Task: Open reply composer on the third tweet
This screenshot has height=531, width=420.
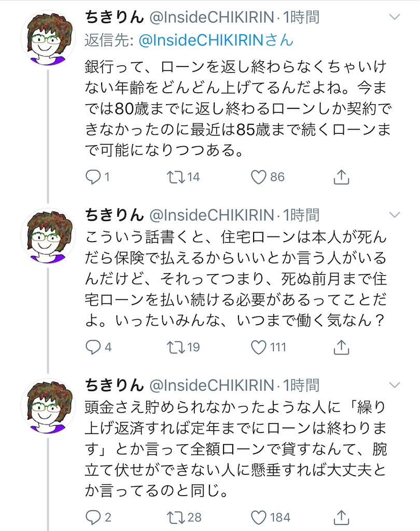Action: point(94,517)
